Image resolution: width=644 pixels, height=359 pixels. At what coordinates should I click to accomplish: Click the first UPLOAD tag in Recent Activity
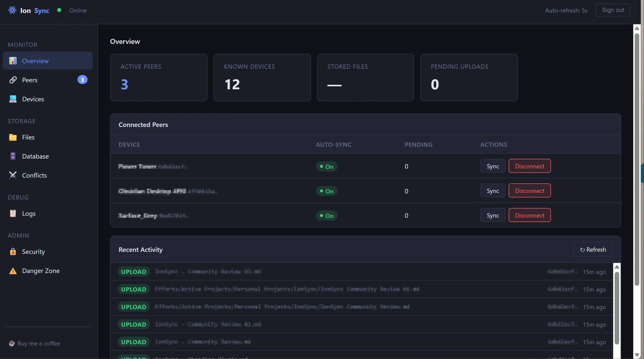pyautogui.click(x=134, y=272)
